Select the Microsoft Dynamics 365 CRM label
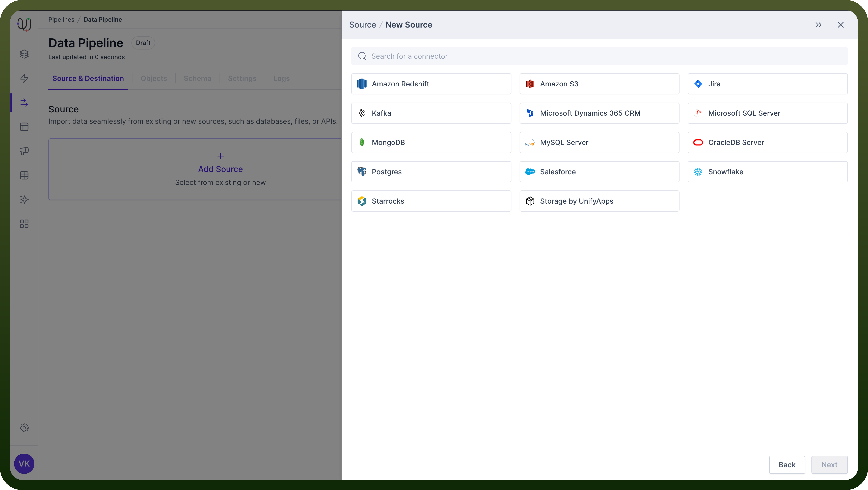Screen dimensions: 868x490 (x=590, y=113)
